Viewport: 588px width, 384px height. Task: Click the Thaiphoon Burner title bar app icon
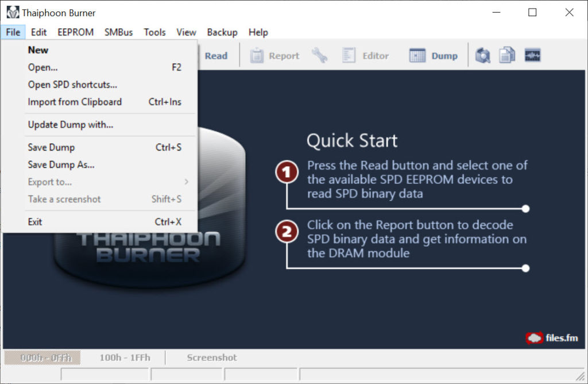click(x=13, y=13)
